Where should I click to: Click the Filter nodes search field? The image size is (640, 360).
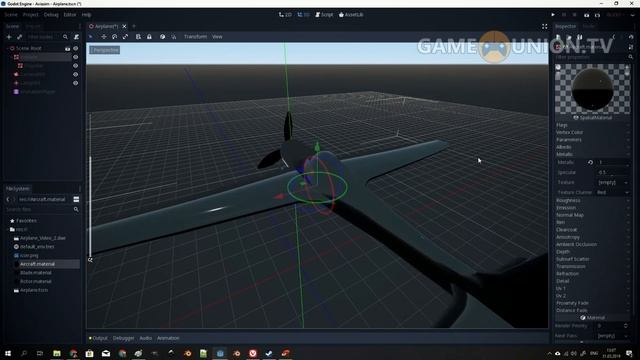[x=44, y=37]
